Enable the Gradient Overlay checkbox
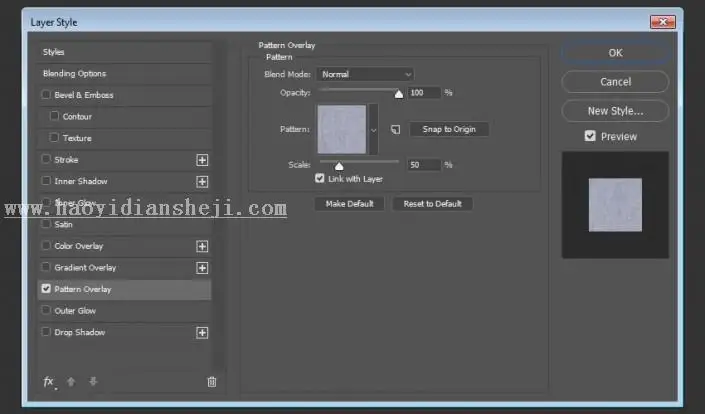 [x=46, y=267]
